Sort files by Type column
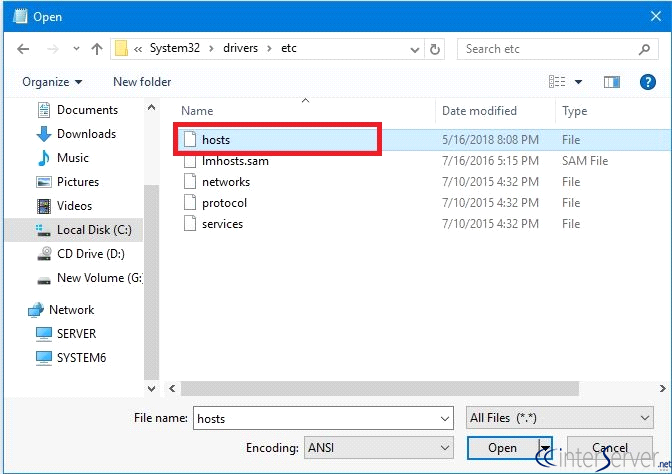Screen dimensions: 672x474 tap(574, 111)
